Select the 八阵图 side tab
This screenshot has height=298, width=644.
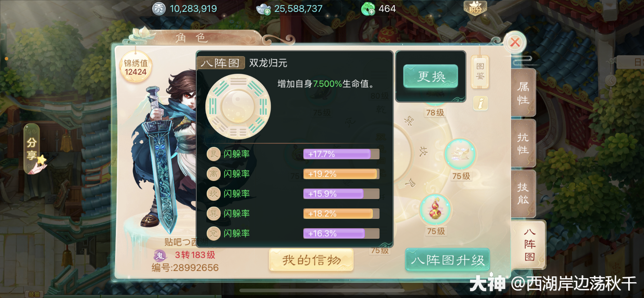click(x=529, y=245)
